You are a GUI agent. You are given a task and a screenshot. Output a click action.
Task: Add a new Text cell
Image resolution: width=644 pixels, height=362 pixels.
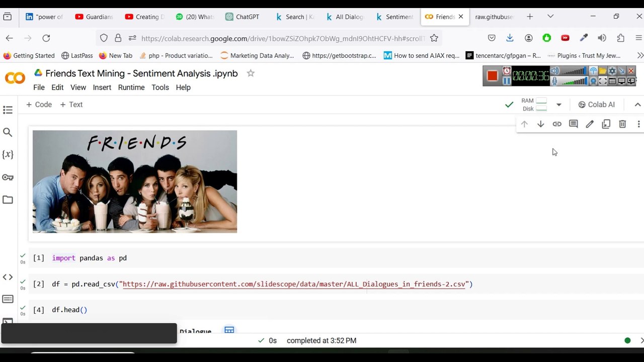tap(71, 105)
